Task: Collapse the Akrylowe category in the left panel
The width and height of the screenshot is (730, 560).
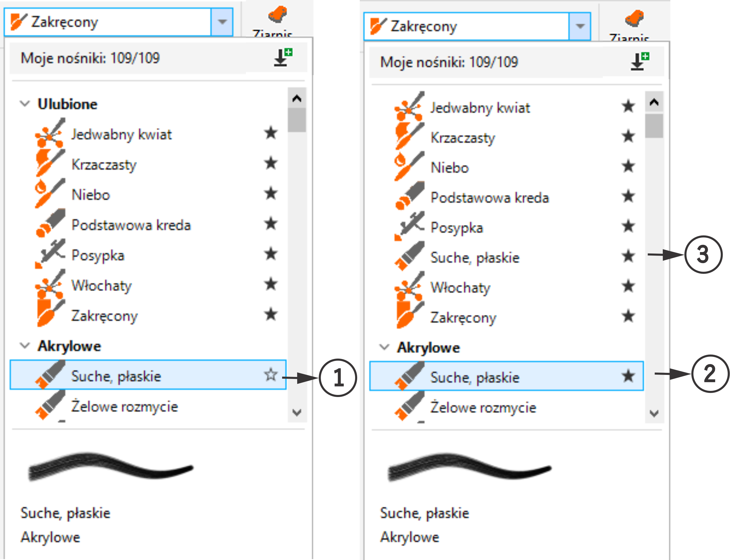Action: [x=25, y=346]
